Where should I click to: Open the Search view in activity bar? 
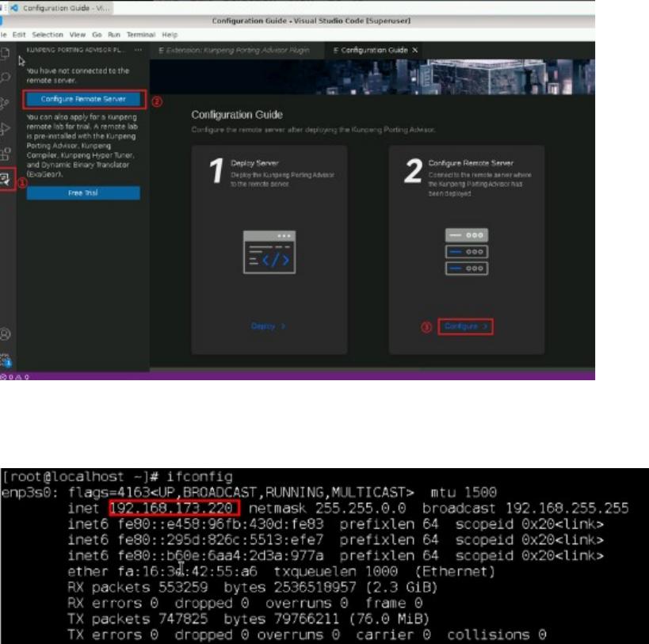(x=5, y=78)
